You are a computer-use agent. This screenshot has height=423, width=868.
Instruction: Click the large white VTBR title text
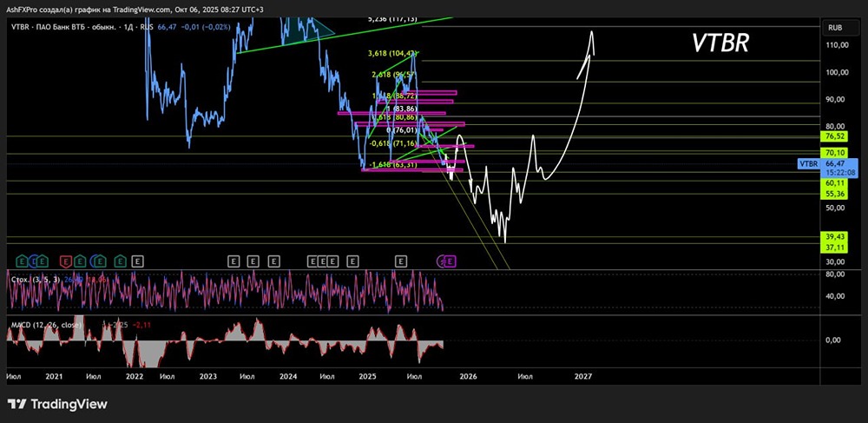coord(720,43)
